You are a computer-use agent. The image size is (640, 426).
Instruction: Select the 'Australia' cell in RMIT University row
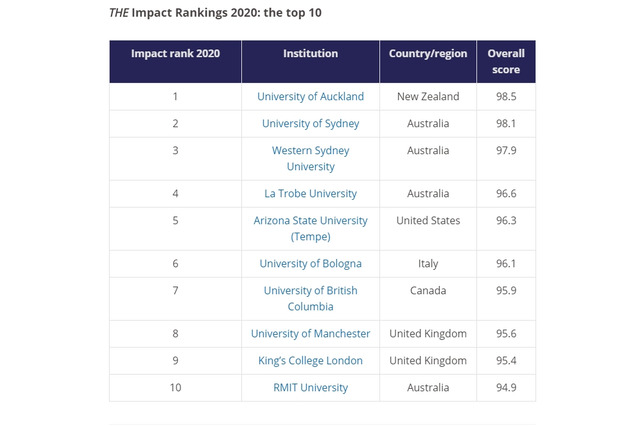[x=428, y=388]
